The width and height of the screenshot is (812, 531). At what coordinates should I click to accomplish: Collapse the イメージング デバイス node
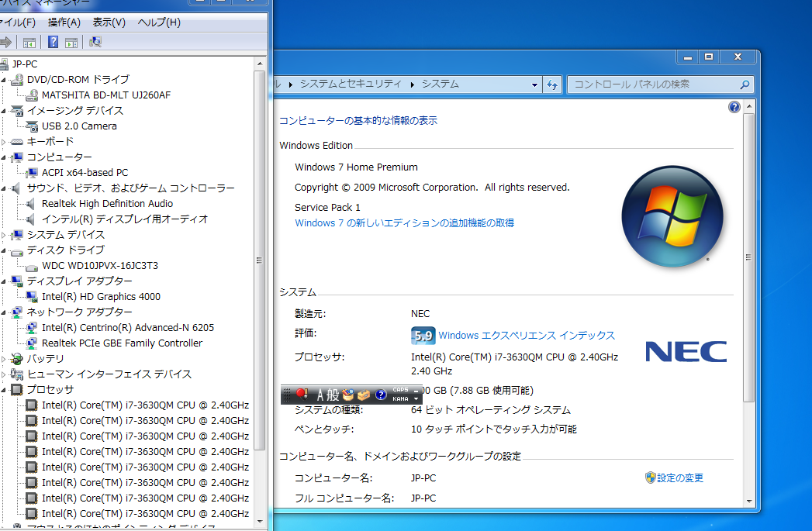click(x=4, y=111)
